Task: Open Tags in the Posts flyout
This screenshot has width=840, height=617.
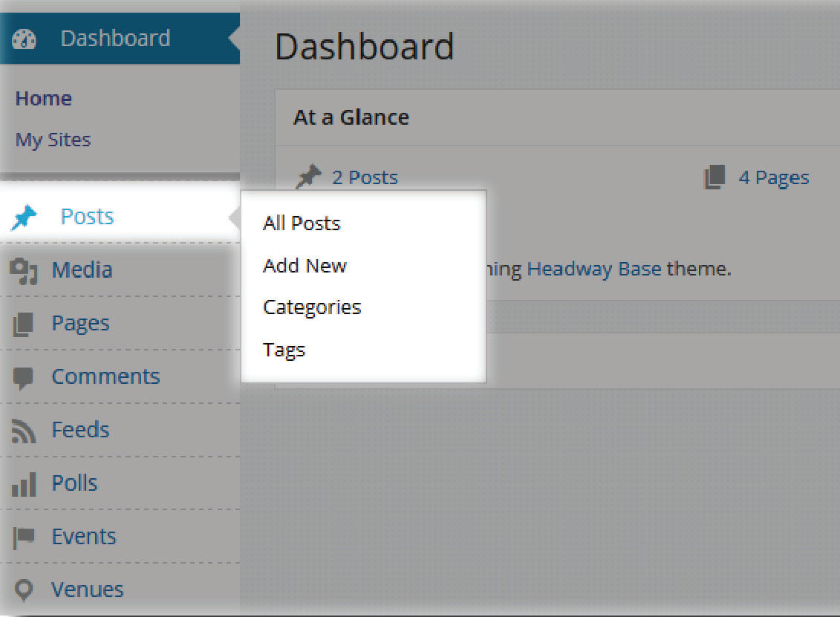Action: click(x=284, y=350)
